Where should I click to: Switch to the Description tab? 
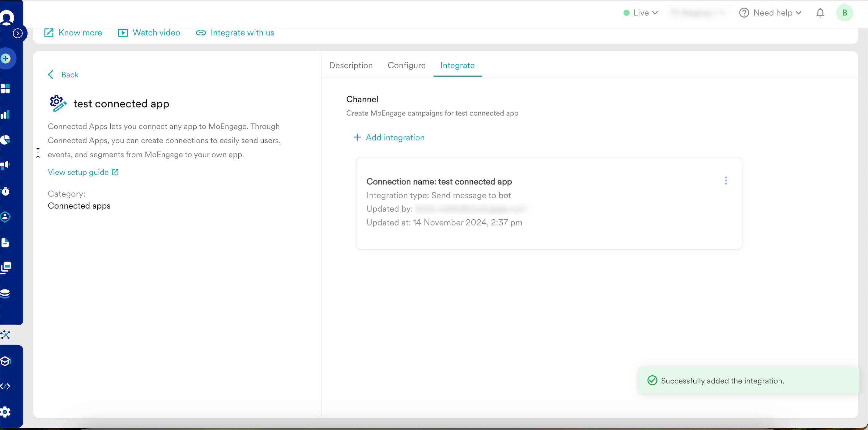(x=351, y=65)
